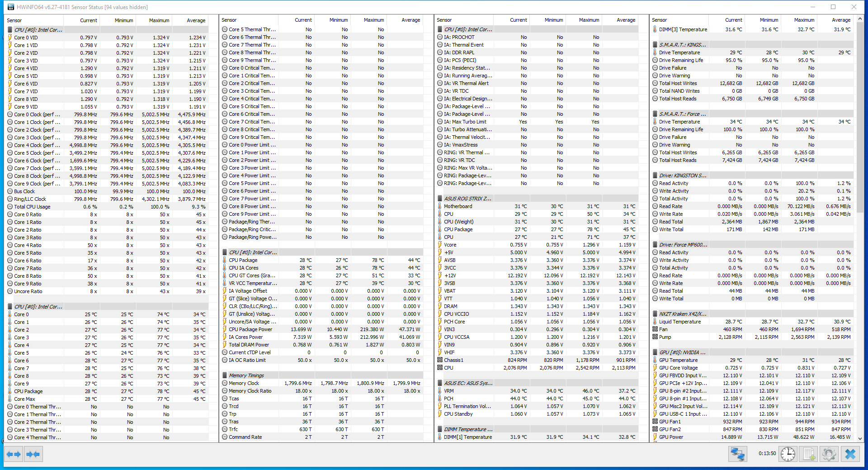Screen dimensions: 868x470
Task: Select the Ring/LLC Clock row label
Action: (30, 199)
